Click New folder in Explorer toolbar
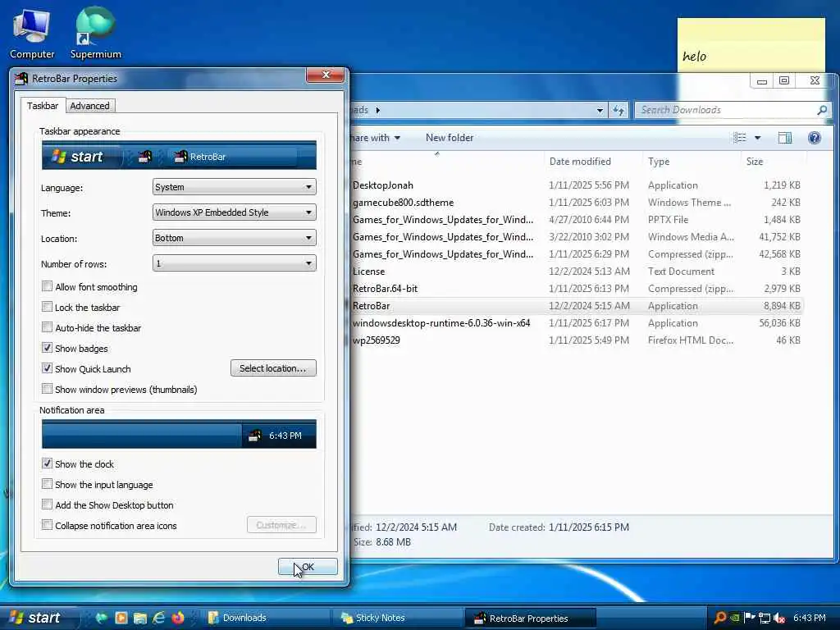840x630 pixels. point(450,138)
